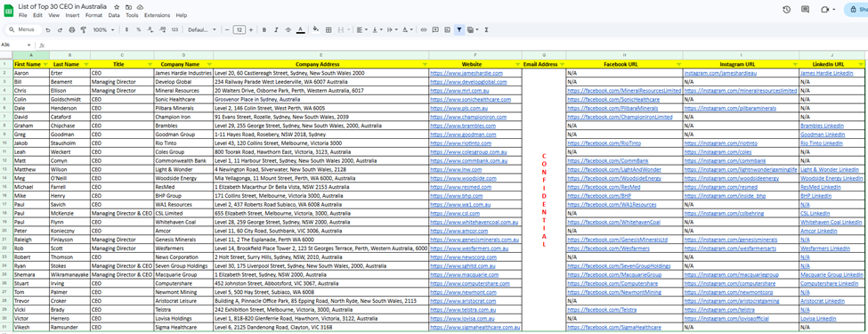
Task: Open Company Name column filter
Action: 209,64
